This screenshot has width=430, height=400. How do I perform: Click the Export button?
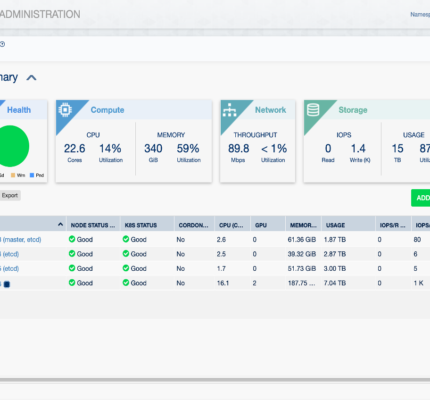pyautogui.click(x=10, y=195)
